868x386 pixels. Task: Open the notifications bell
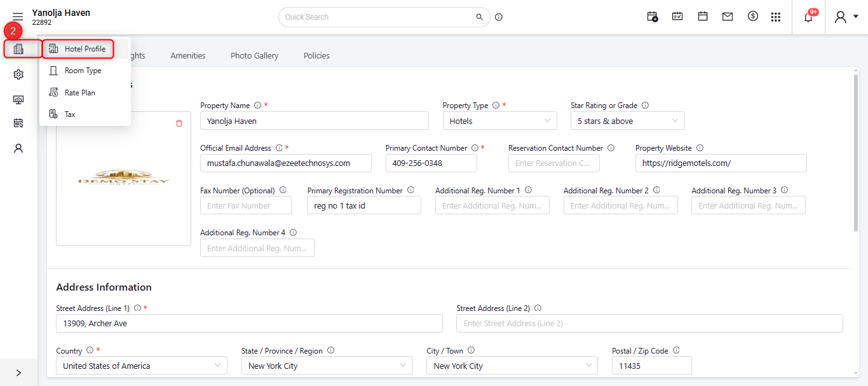click(x=809, y=17)
